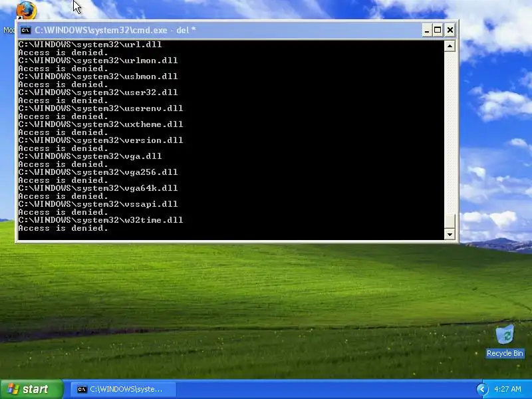Click the console scrollbar down arrow
The width and height of the screenshot is (532, 399).
click(x=450, y=234)
